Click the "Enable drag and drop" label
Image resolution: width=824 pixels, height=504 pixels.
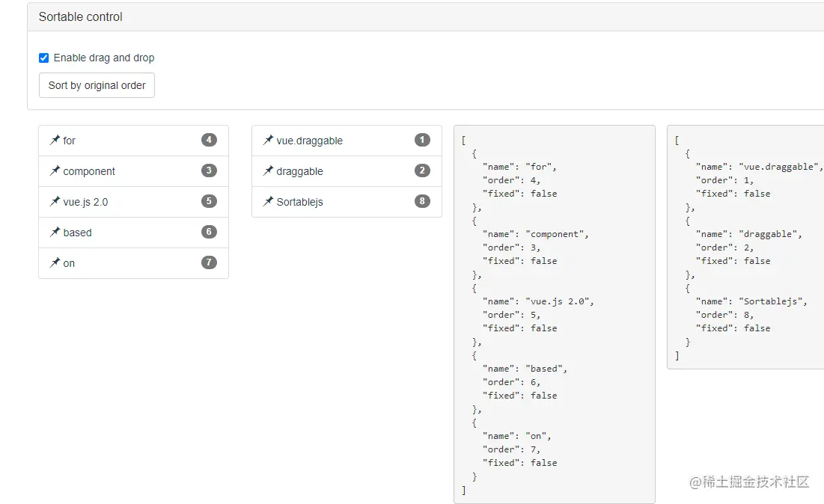pyautogui.click(x=104, y=58)
